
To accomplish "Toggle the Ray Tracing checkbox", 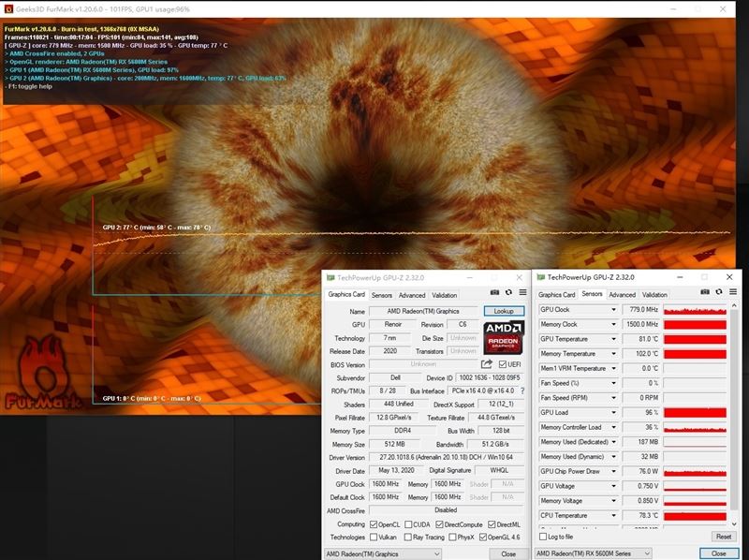I will 408,538.
